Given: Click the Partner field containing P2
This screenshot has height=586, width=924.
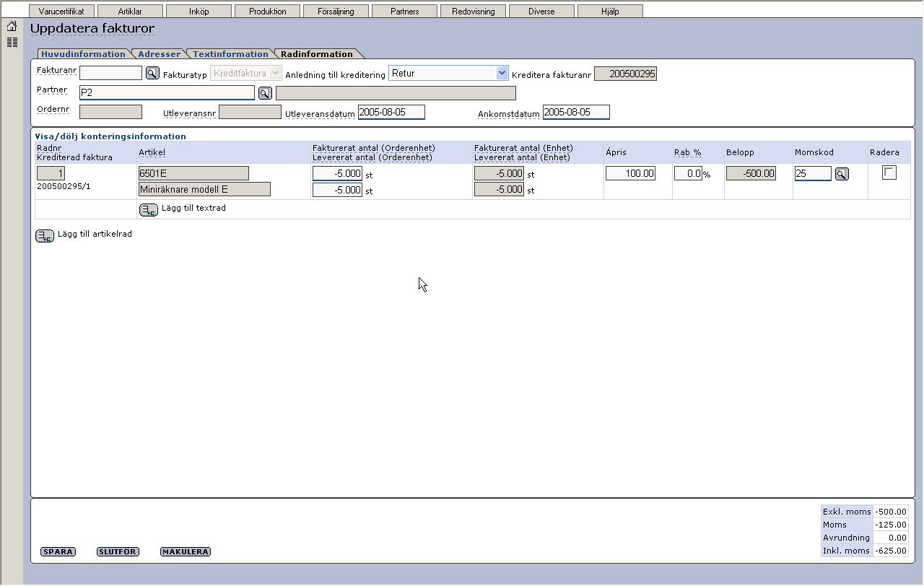Looking at the screenshot, I should (x=167, y=92).
